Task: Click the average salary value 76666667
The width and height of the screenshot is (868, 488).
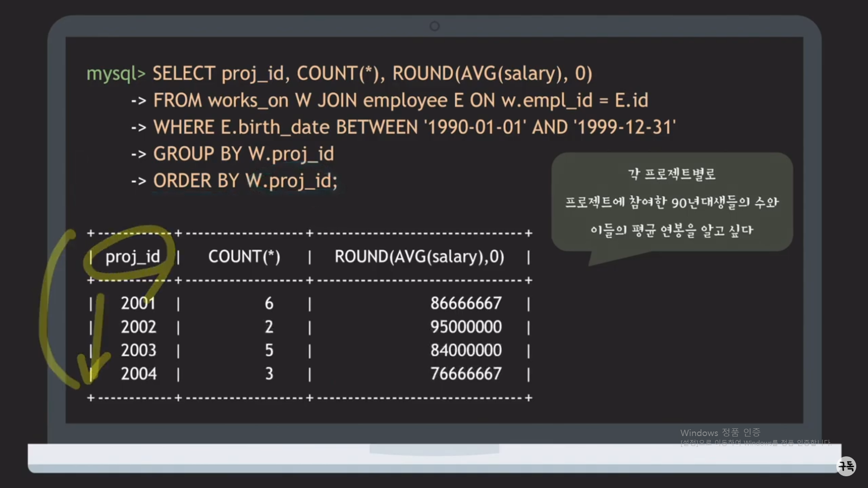Action: [466, 374]
